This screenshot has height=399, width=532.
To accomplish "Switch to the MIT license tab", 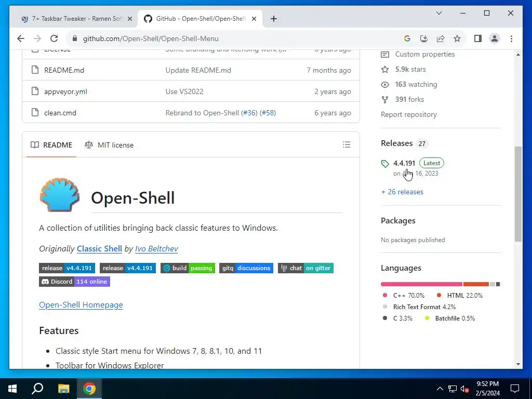I will pos(109,145).
